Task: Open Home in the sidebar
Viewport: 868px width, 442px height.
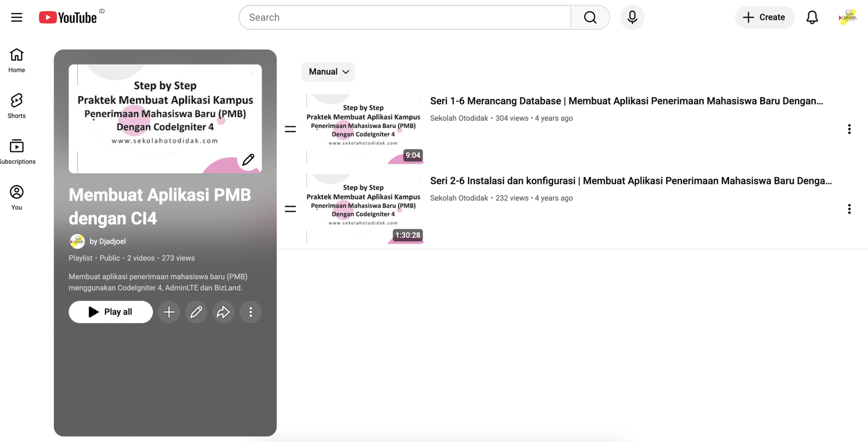Action: click(17, 60)
